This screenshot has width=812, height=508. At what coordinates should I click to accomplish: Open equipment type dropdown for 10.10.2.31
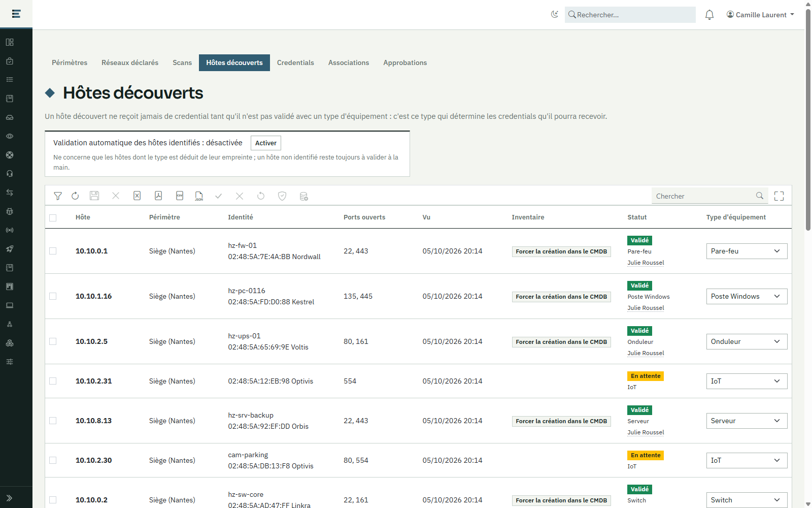[747, 381]
